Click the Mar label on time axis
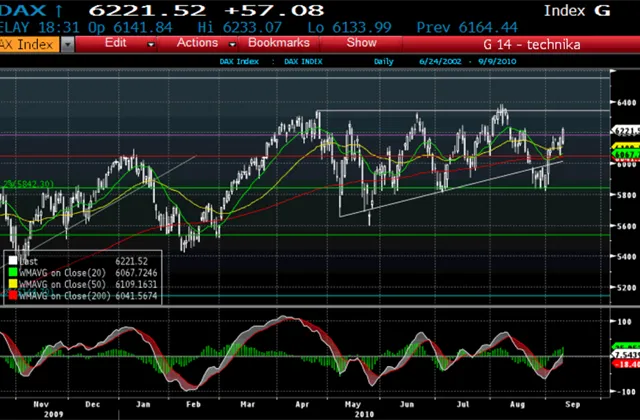640x420 pixels. tap(248, 404)
